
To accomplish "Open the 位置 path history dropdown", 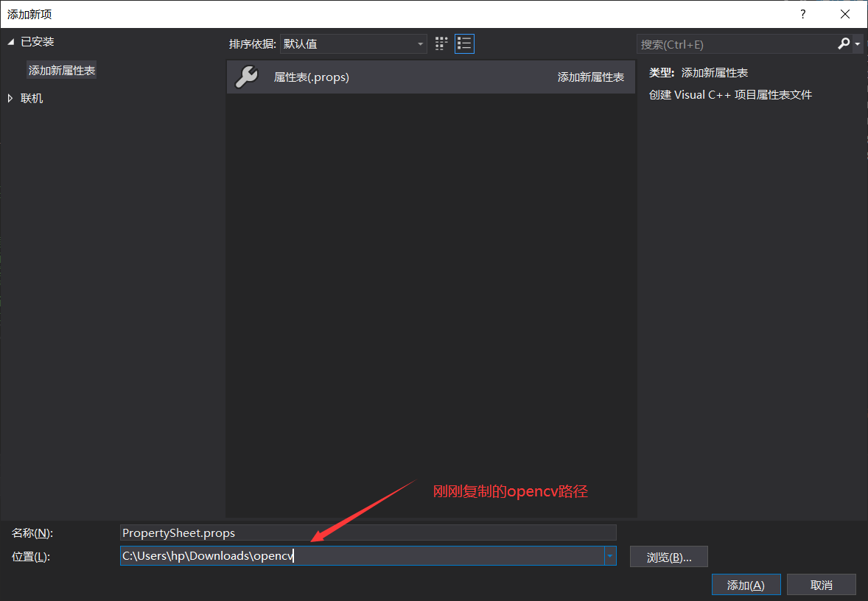I will pos(610,555).
